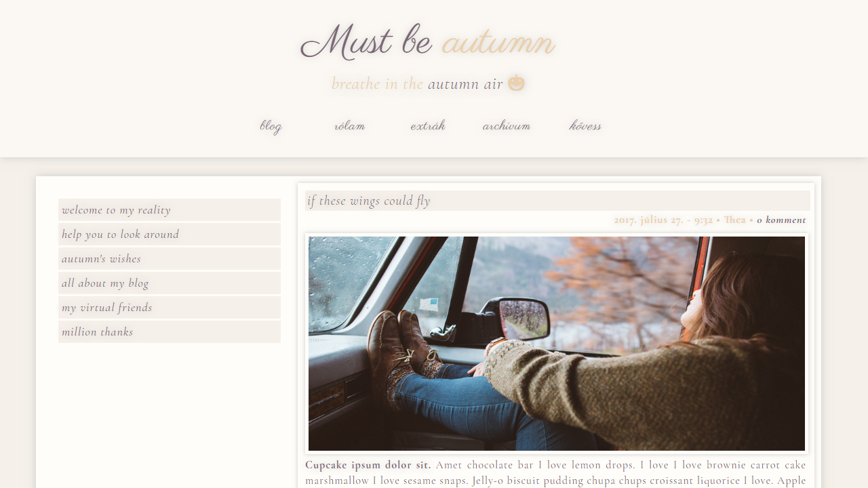The height and width of the screenshot is (488, 868).
Task: Click the 0 komment link
Action: click(x=781, y=220)
